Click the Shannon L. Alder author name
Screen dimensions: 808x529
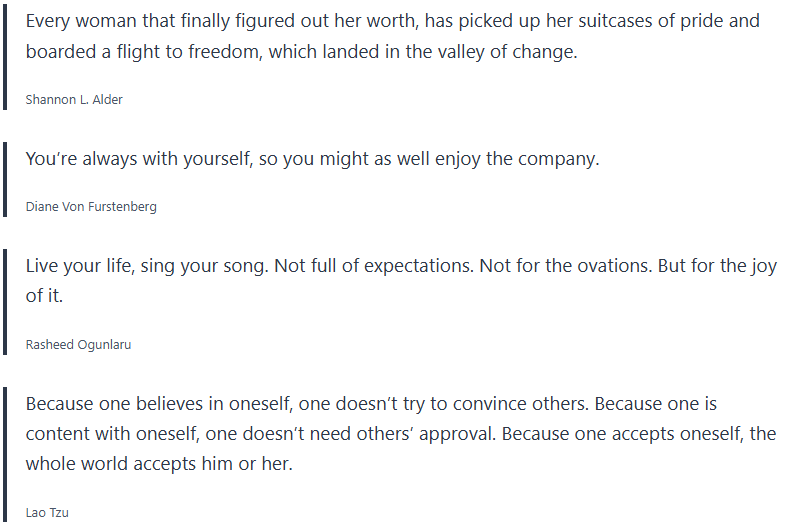point(74,100)
